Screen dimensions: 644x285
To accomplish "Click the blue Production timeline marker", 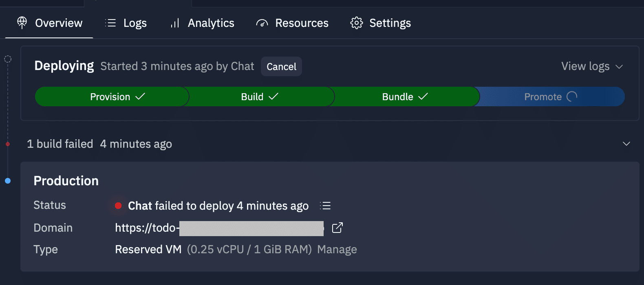I will point(8,181).
